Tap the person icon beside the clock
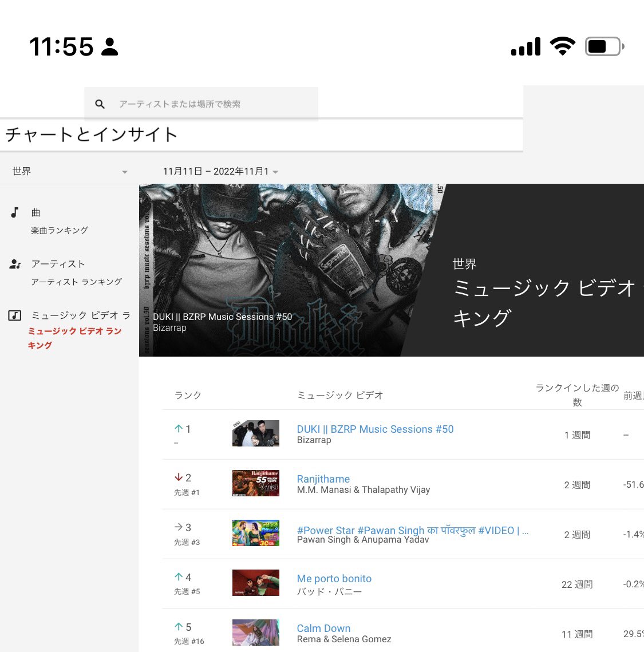 (110, 46)
